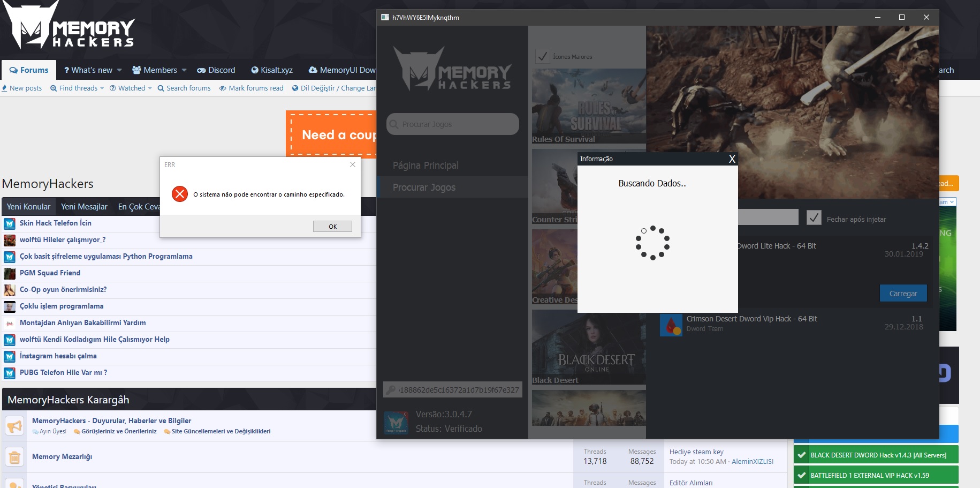Switch to the Yeni Mesajlar tab
This screenshot has height=488, width=980.
click(x=84, y=207)
